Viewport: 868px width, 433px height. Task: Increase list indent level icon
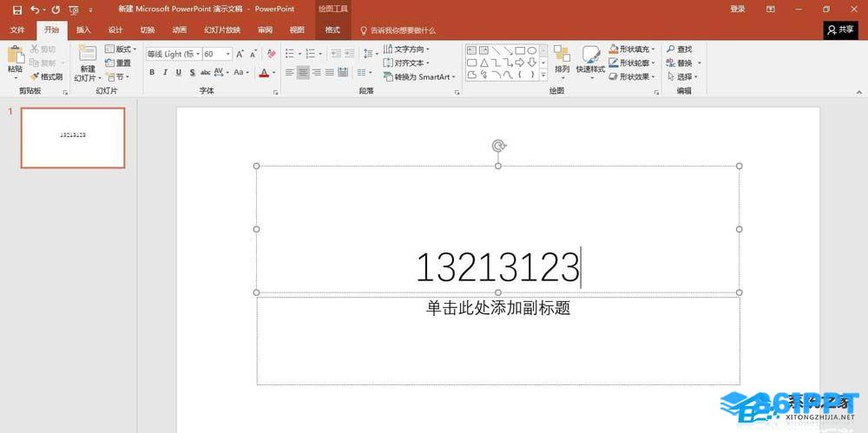pyautogui.click(x=349, y=54)
